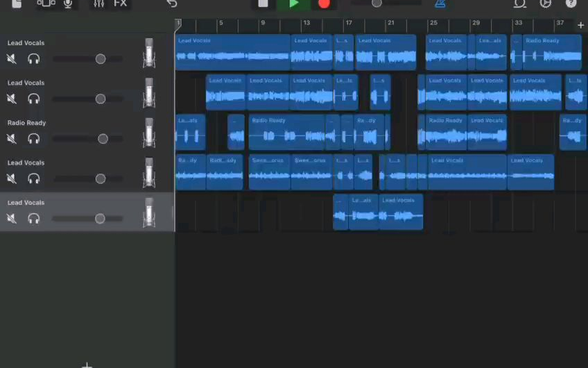Open the FX effects panel

(x=121, y=3)
